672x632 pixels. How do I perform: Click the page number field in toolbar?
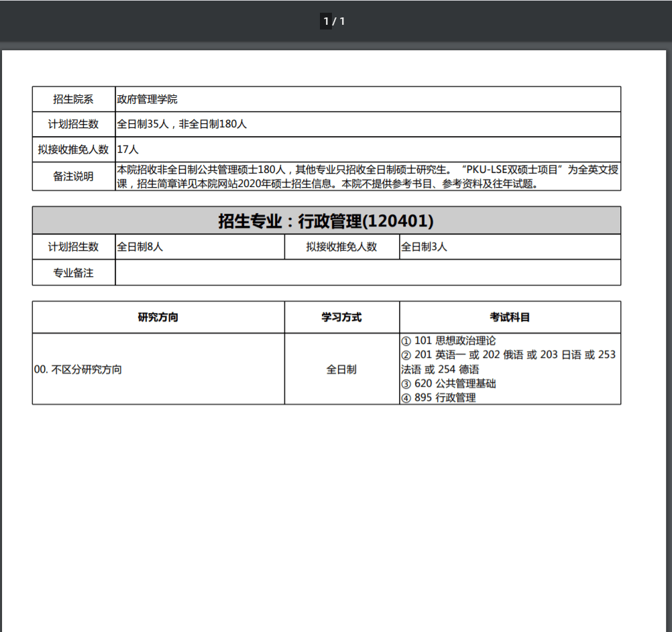[326, 21]
